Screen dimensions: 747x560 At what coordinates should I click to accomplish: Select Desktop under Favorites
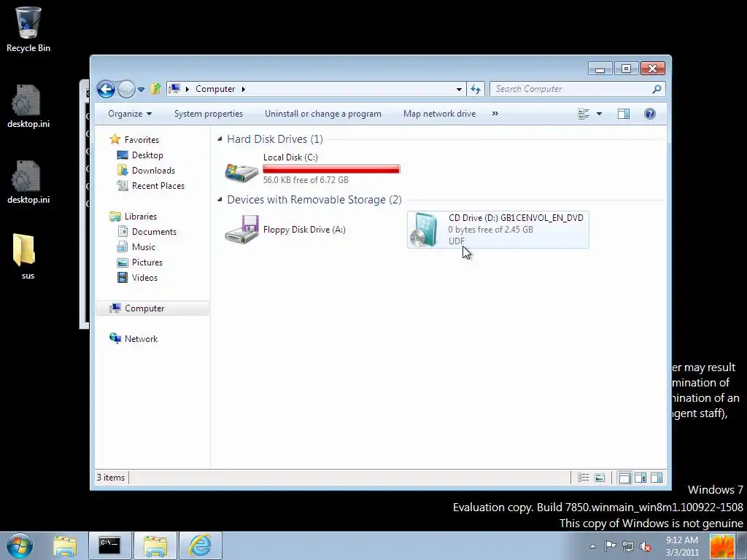[147, 155]
